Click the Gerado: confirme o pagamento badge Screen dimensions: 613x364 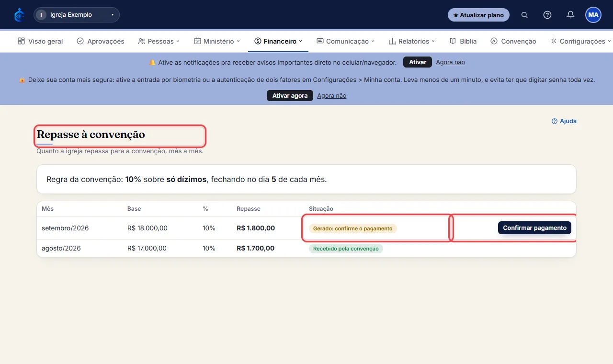(x=353, y=228)
